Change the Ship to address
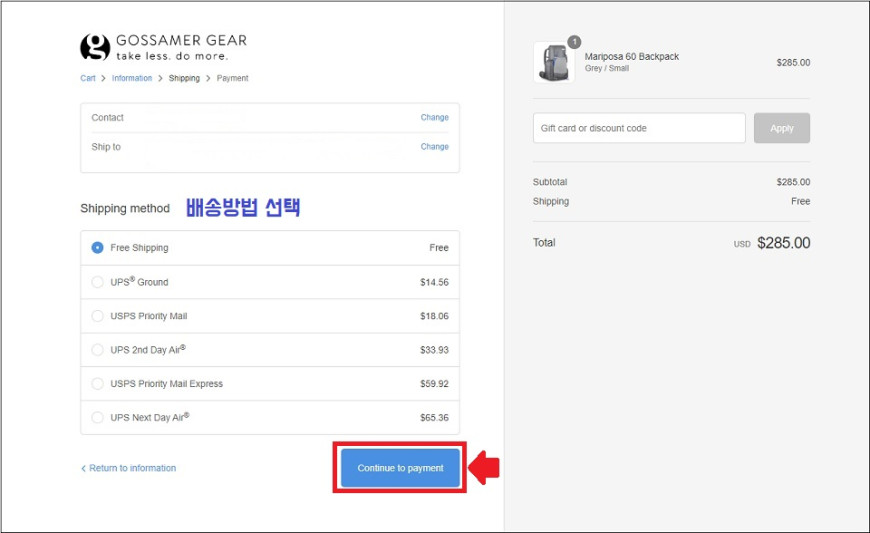Viewport: 870px width, 533px height. coord(434,146)
